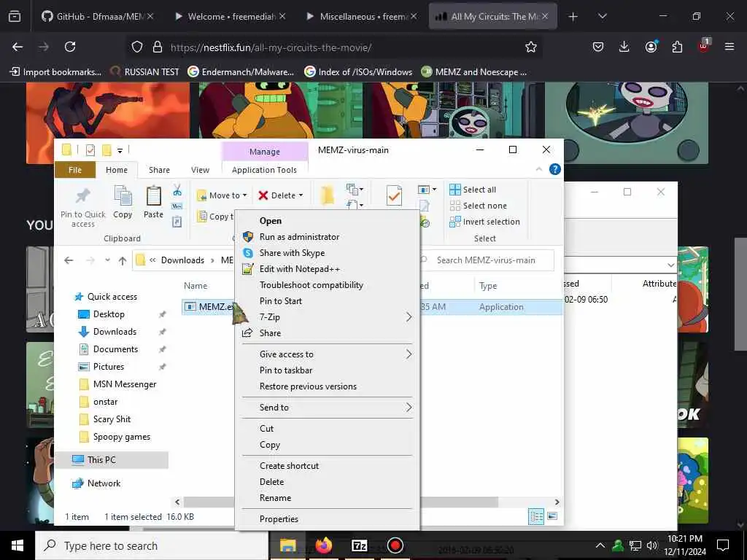Click Select none in ribbon

[x=478, y=206]
